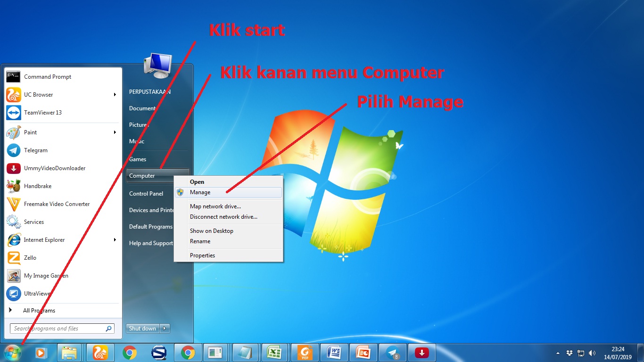The width and height of the screenshot is (644, 362).
Task: Open UC Browser from the taskbar
Action: click(100, 353)
